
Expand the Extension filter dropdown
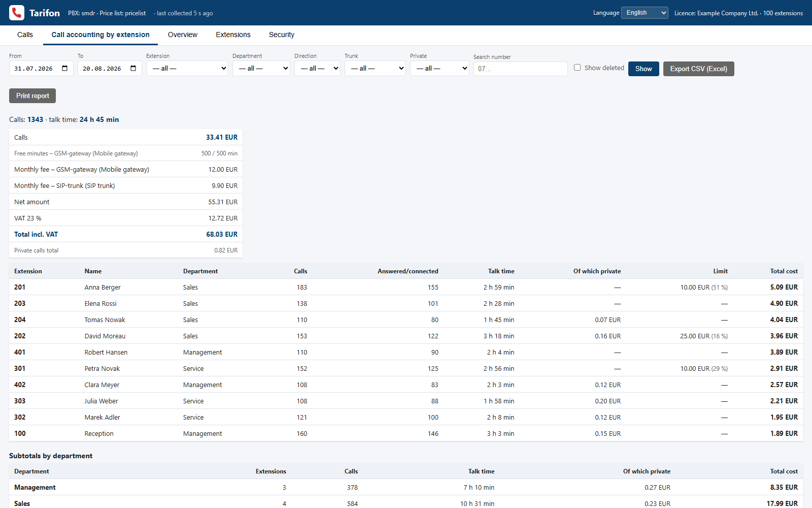(x=187, y=68)
